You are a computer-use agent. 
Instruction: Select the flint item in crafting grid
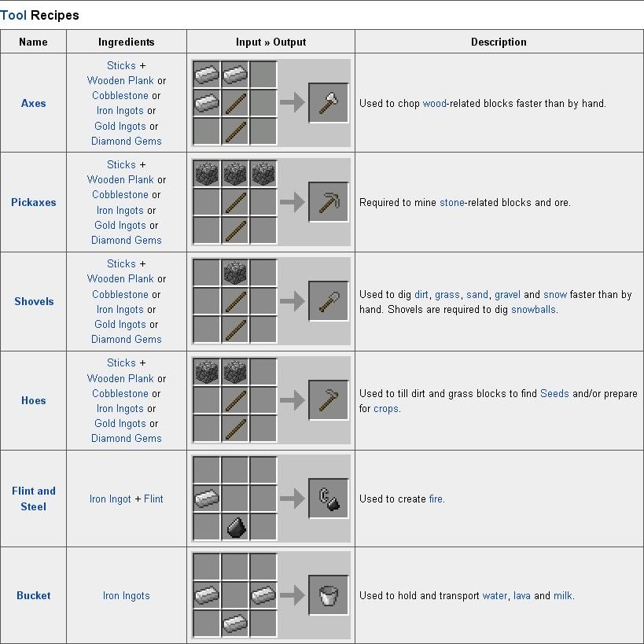(x=235, y=527)
